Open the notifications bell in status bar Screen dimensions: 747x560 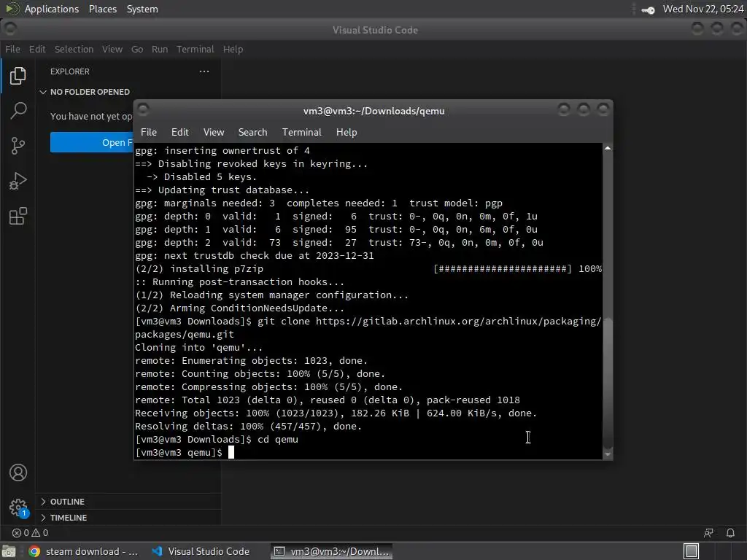coord(730,533)
